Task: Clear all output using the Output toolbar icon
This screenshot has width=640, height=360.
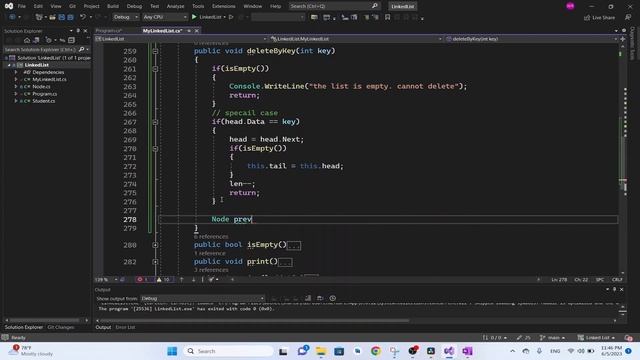Action: pos(308,298)
